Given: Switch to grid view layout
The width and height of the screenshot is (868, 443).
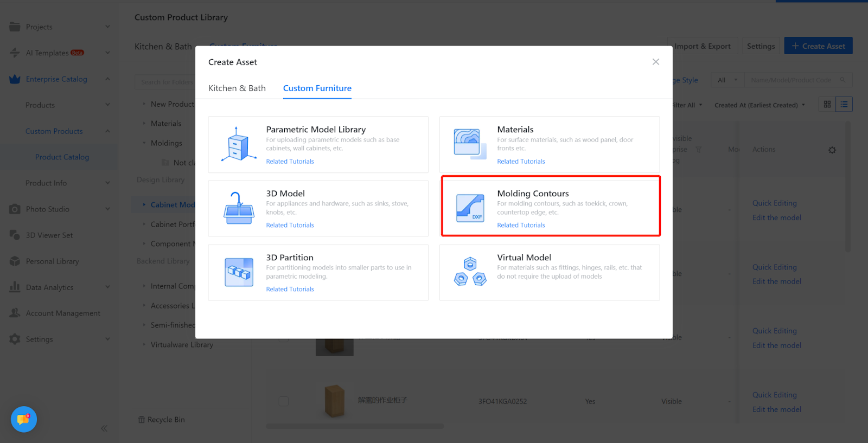Looking at the screenshot, I should coord(827,105).
